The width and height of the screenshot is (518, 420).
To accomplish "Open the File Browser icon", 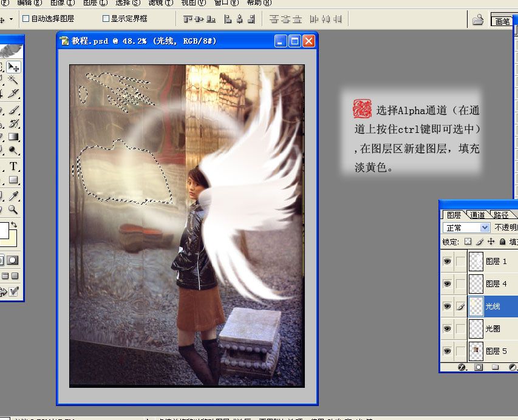I will tap(478, 20).
